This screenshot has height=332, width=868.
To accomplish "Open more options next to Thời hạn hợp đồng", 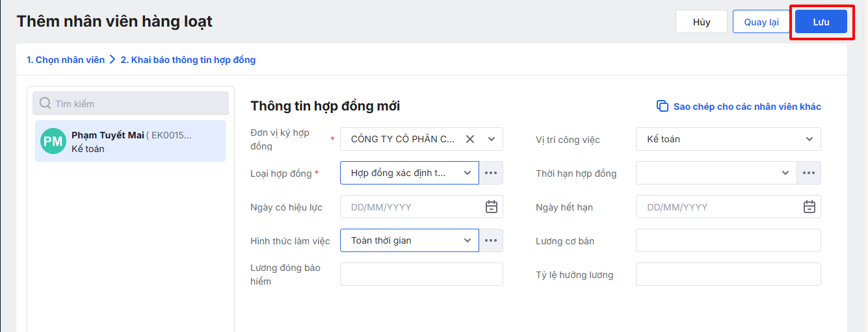I will pyautogui.click(x=809, y=173).
